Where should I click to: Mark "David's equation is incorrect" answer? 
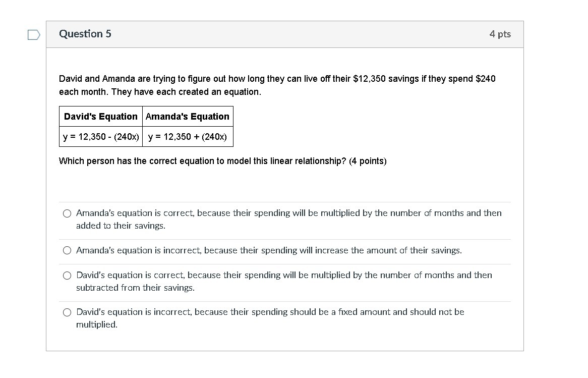[x=67, y=312]
